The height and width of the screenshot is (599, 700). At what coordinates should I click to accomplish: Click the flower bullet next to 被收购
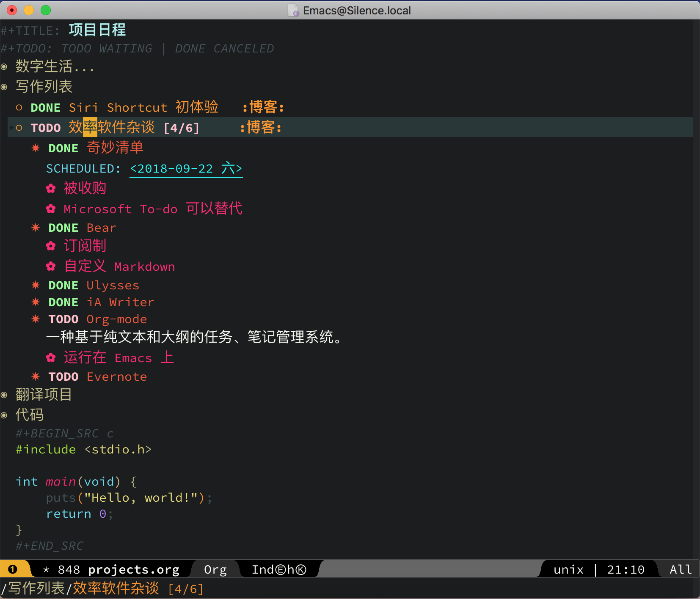pyautogui.click(x=51, y=188)
